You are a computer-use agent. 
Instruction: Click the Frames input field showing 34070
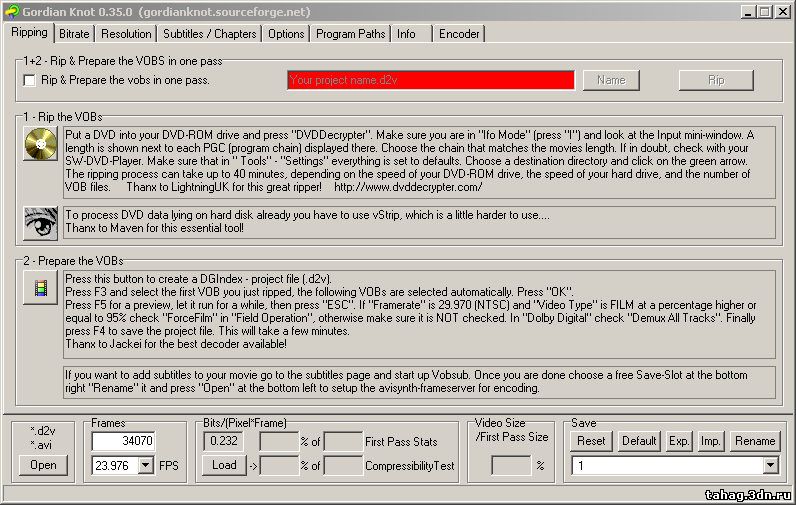click(x=124, y=441)
